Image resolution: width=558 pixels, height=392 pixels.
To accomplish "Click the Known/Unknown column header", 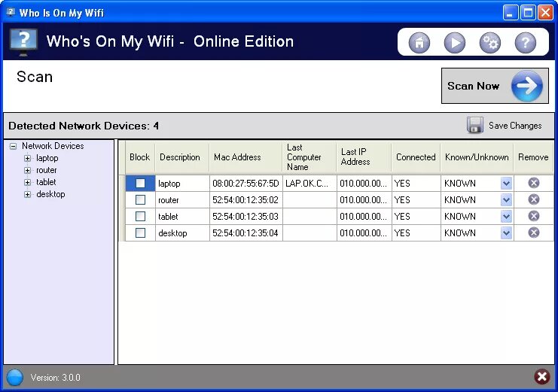I will (x=477, y=157).
